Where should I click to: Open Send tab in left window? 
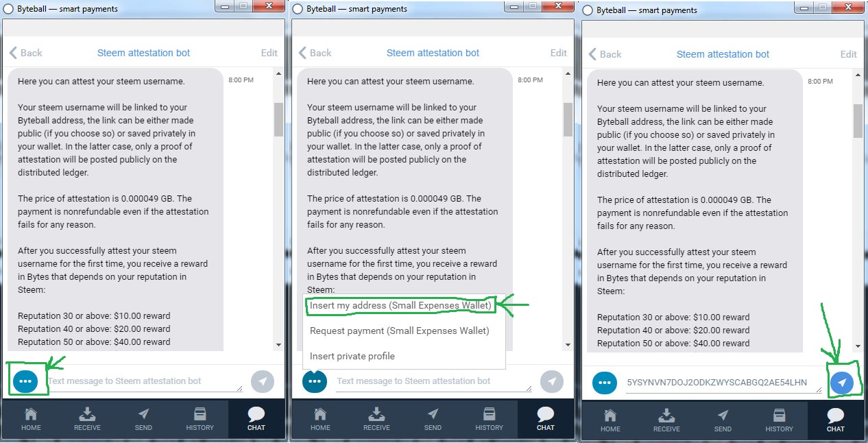click(143, 419)
